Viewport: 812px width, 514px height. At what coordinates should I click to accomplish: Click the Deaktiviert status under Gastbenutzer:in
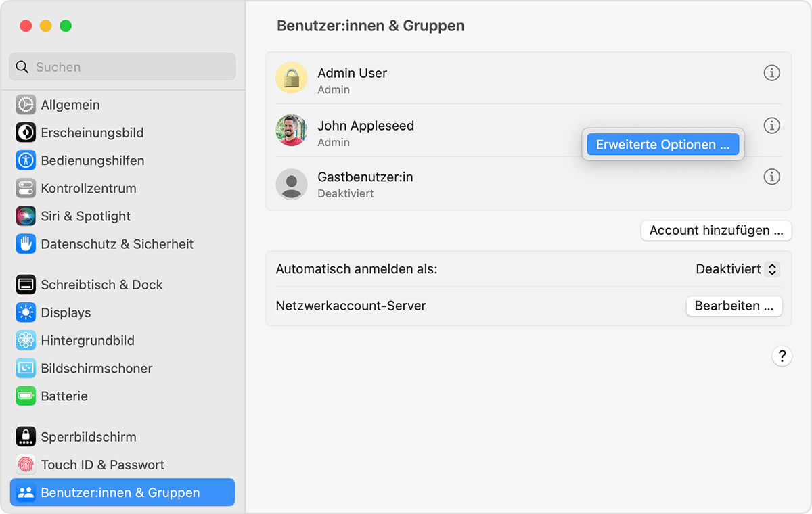click(346, 193)
